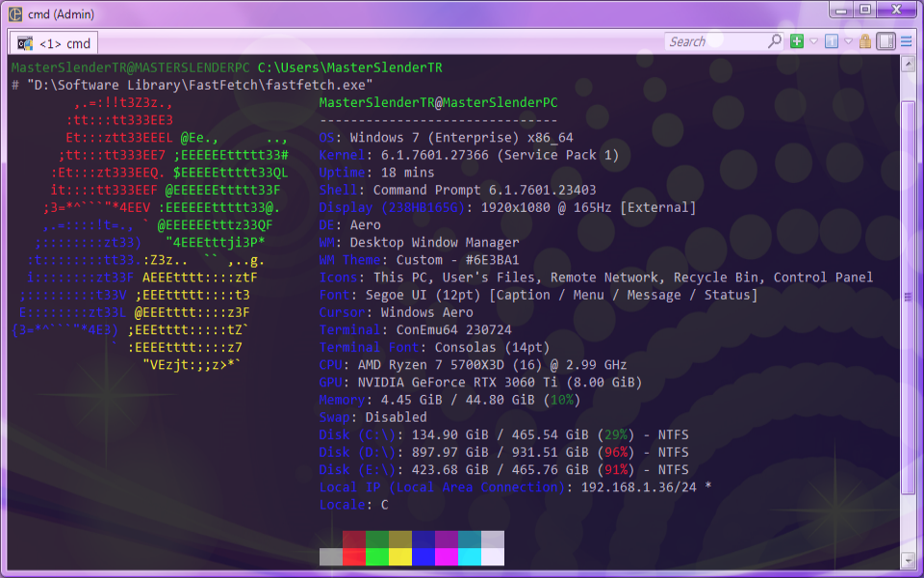The width and height of the screenshot is (924, 578).
Task: Click the fastfetch.exe command line text
Action: click(200, 85)
